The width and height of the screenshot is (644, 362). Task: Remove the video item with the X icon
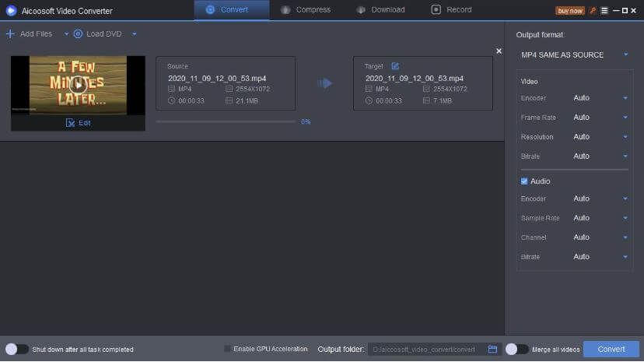pos(499,51)
